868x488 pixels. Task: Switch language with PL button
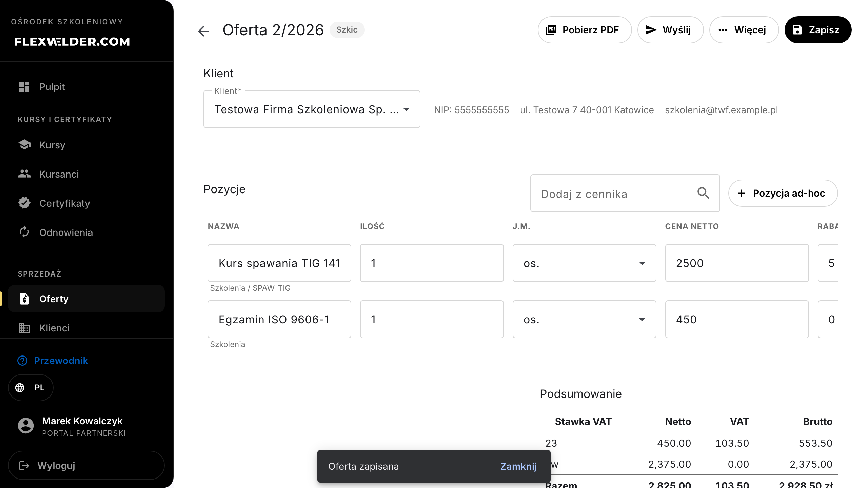31,388
